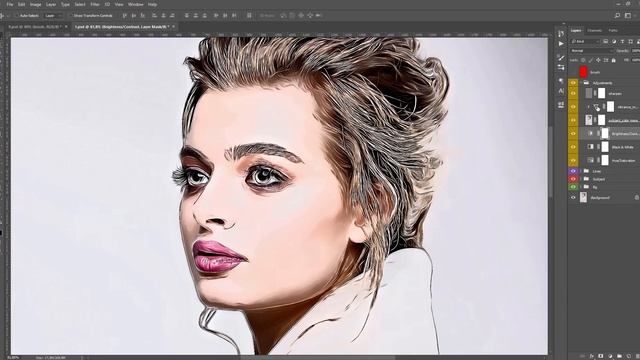Open the History panel icon in dock
Image resolution: width=640 pixels, height=360 pixels.
[561, 33]
